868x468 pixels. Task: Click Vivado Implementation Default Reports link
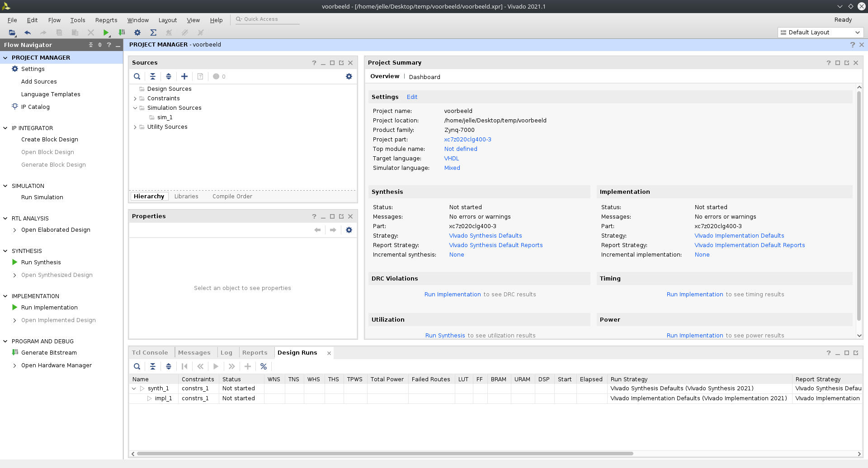pos(750,245)
